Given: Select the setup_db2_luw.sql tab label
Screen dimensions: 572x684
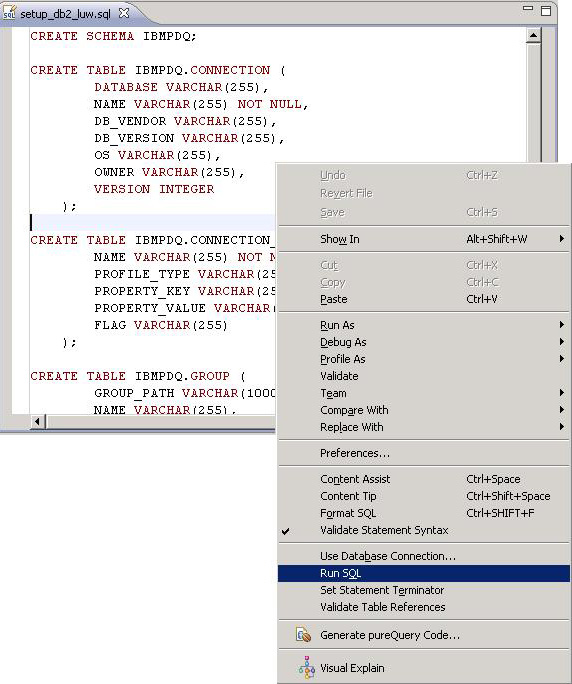Looking at the screenshot, I should [65, 14].
